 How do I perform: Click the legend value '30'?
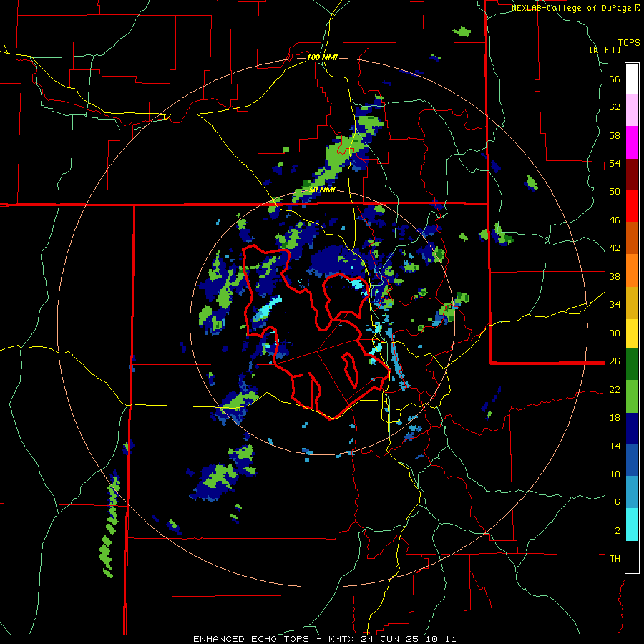pos(615,333)
